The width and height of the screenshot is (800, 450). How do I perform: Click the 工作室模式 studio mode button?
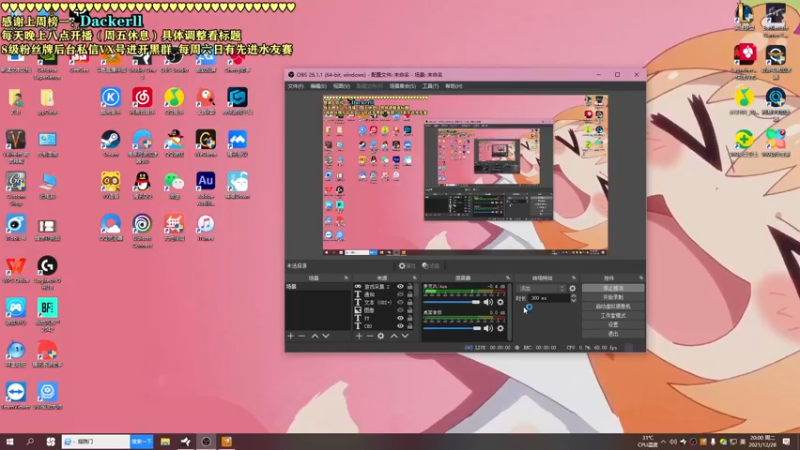click(x=613, y=316)
